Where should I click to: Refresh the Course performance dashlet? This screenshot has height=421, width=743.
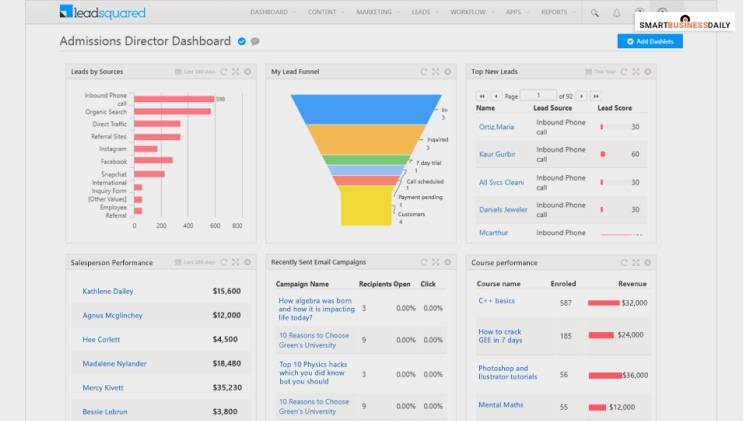click(624, 262)
